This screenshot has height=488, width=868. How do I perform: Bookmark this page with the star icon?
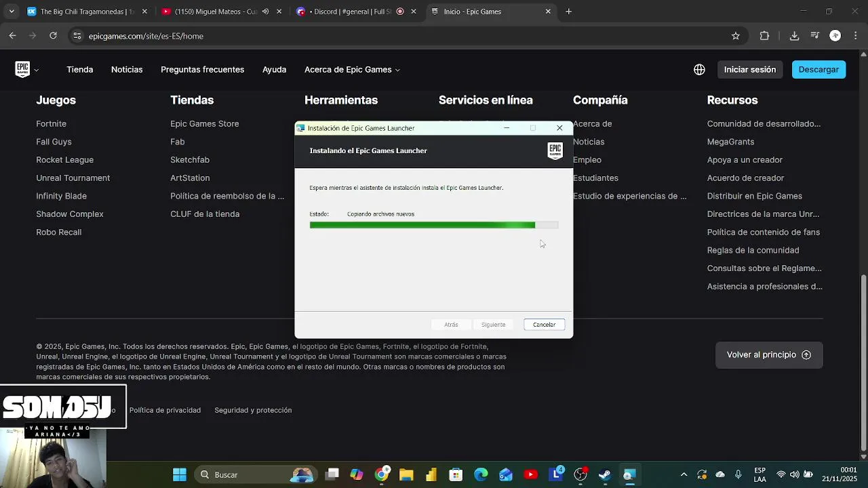click(x=736, y=36)
